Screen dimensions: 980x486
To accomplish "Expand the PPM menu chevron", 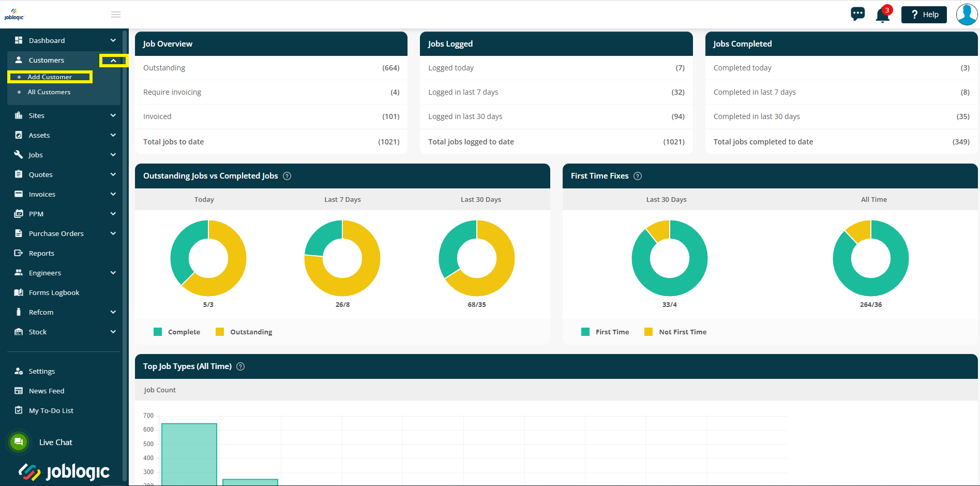I will [113, 214].
